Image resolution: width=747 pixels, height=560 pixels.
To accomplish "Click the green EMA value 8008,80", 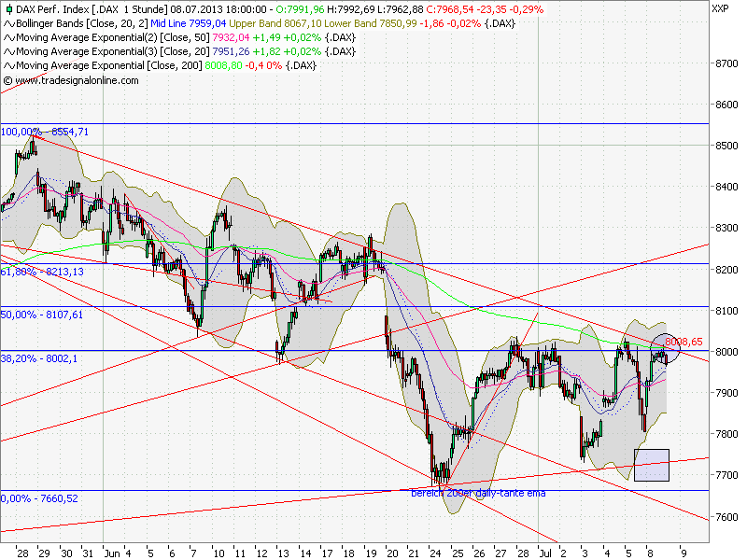I will [x=223, y=65].
